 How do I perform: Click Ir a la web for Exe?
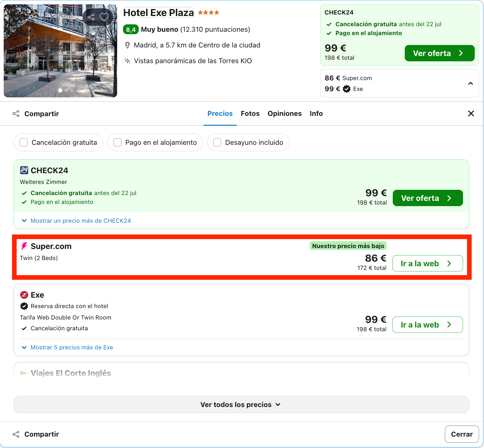[x=428, y=325]
